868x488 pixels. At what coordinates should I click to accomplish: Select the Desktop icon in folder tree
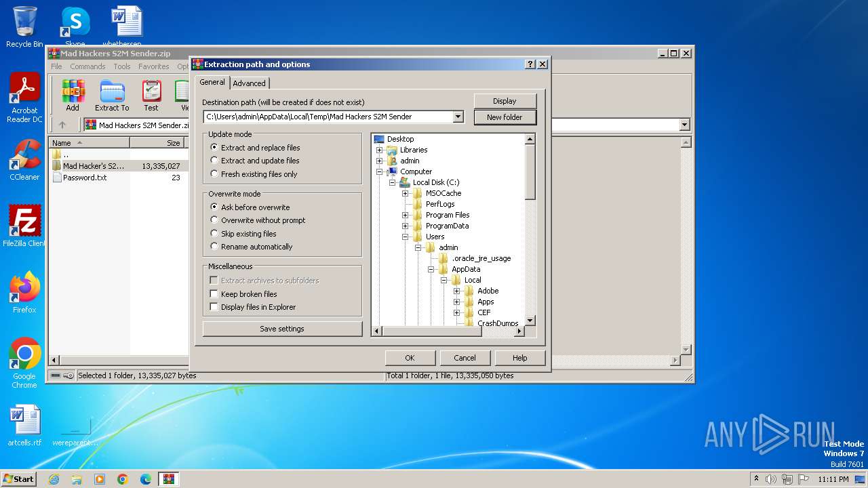click(x=379, y=139)
